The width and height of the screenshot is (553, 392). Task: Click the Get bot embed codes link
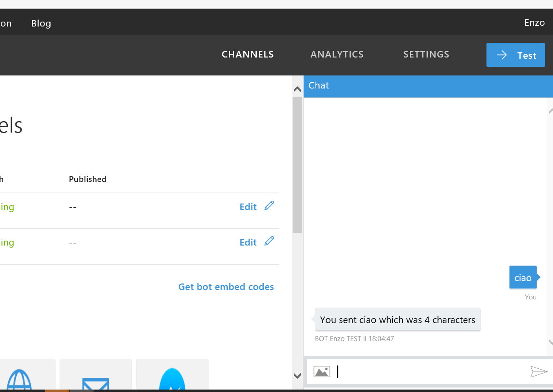point(226,287)
